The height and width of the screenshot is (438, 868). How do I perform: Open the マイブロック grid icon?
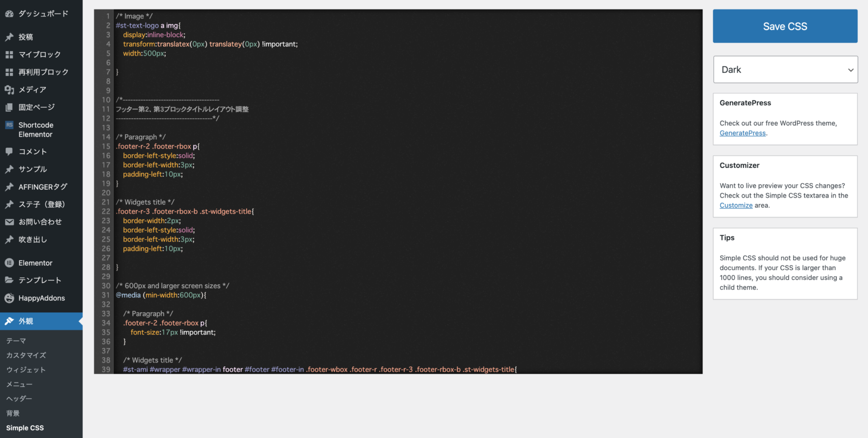click(x=9, y=55)
